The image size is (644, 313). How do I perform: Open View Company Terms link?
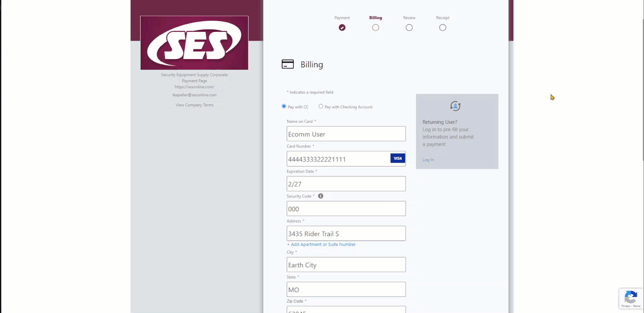194,105
